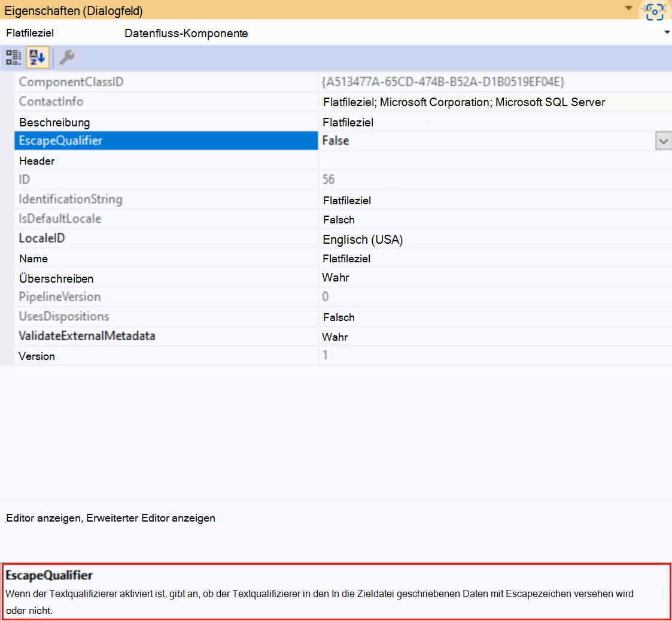Select the IsDefaultLocale property name
This screenshot has height=621, width=672.
coord(60,219)
